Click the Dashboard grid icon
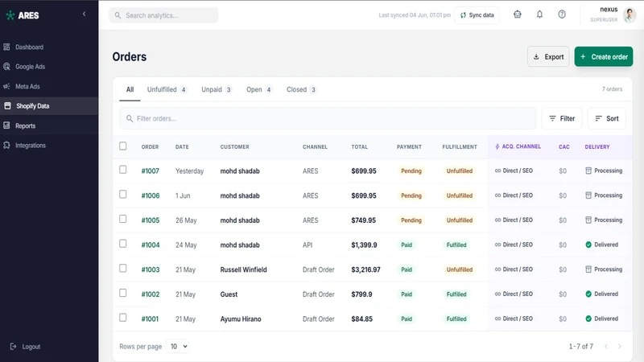The width and height of the screenshot is (644, 362). [6, 47]
